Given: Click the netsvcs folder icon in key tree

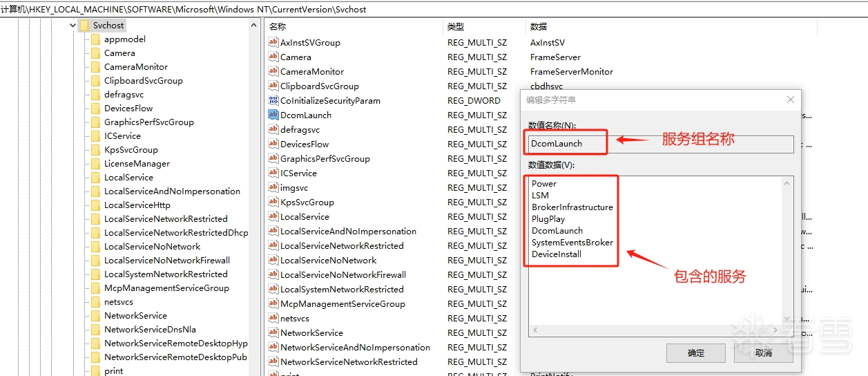Looking at the screenshot, I should click(x=95, y=302).
